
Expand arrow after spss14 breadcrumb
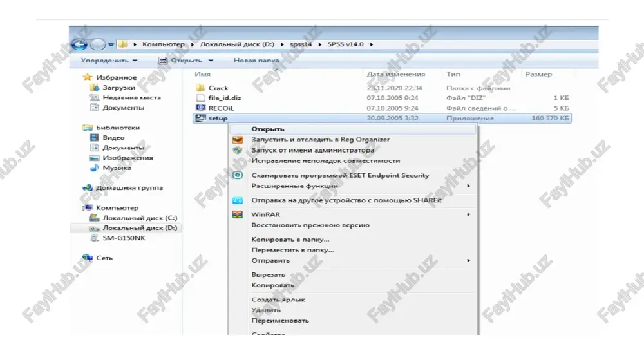[x=319, y=44]
